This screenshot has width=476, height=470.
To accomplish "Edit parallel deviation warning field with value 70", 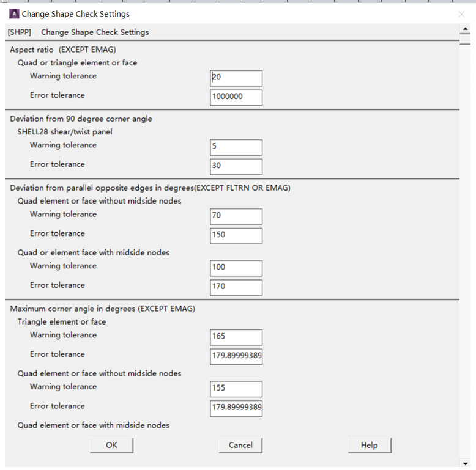I will pyautogui.click(x=236, y=216).
